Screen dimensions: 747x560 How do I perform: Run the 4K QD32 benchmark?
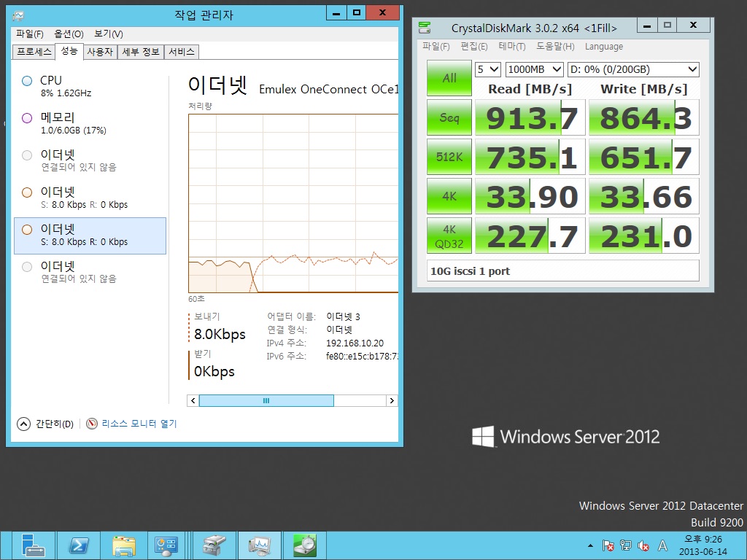[x=449, y=236]
